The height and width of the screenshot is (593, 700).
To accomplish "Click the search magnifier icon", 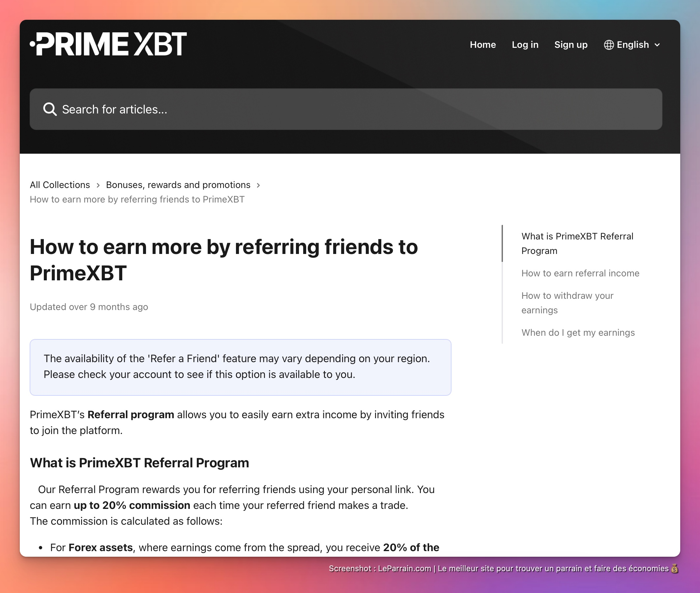I will click(x=50, y=109).
